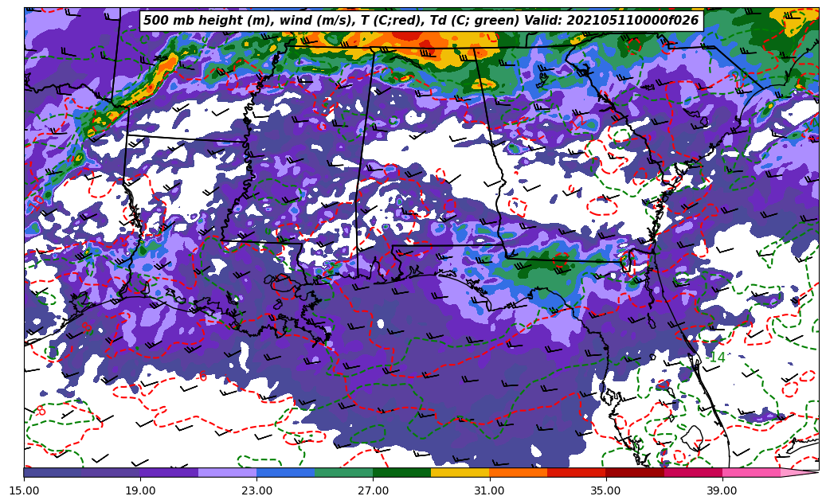Click the 15.00 colorbar tick label
826x504 pixels.
coord(24,490)
